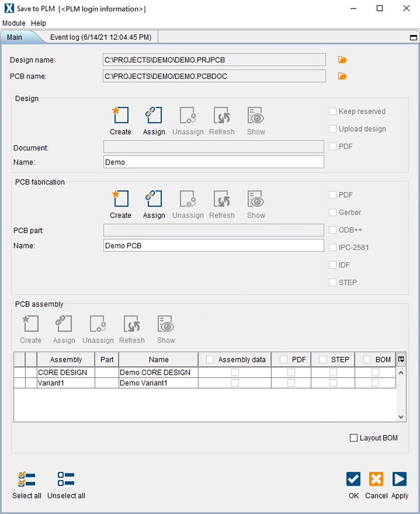Toggle Assembly data column header checkbox

point(210,360)
